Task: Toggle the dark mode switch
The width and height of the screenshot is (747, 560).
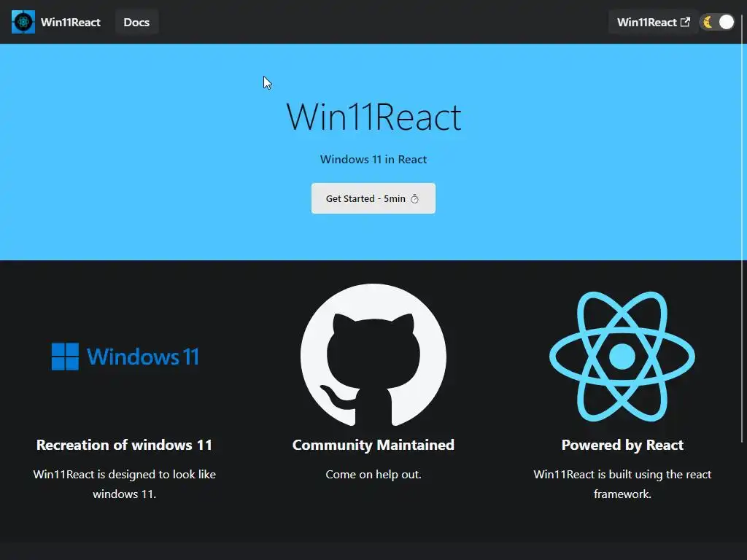Action: pos(718,22)
